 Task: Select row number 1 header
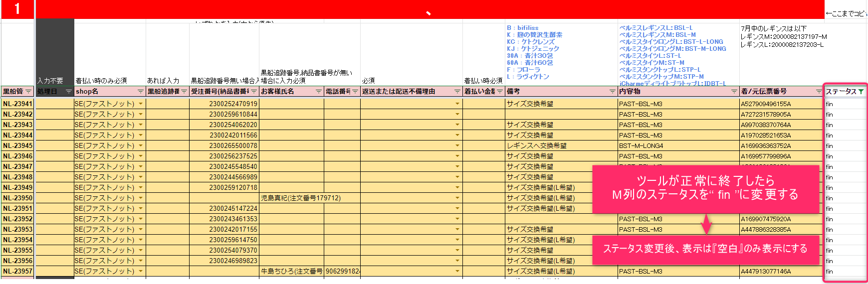click(17, 9)
